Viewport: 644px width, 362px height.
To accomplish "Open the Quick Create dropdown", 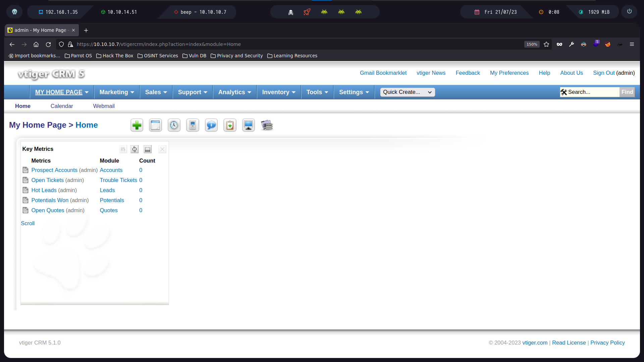I will 408,92.
